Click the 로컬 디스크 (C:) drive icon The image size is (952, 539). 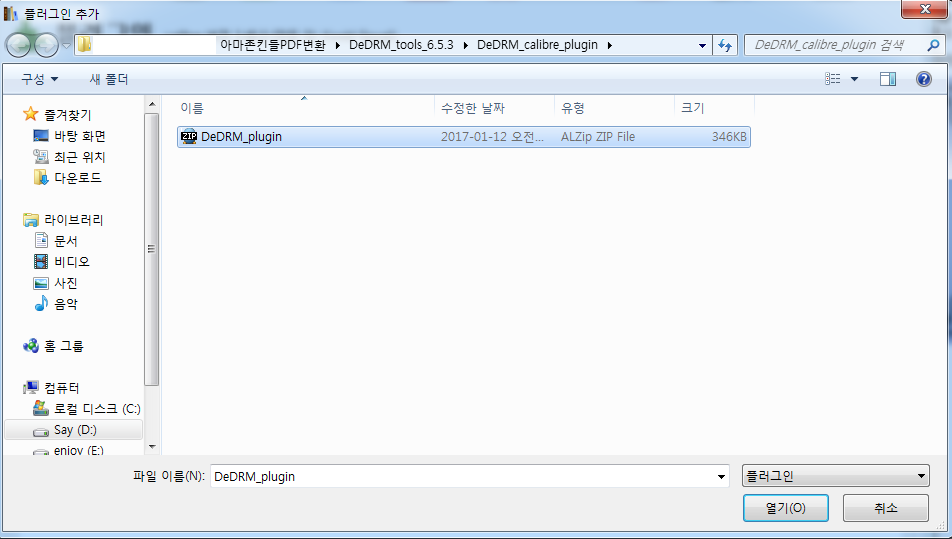pyautogui.click(x=41, y=408)
